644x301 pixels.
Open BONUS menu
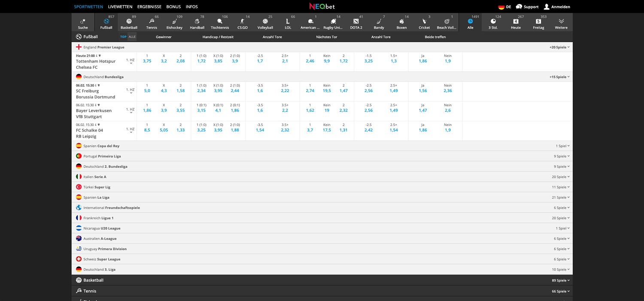(173, 7)
